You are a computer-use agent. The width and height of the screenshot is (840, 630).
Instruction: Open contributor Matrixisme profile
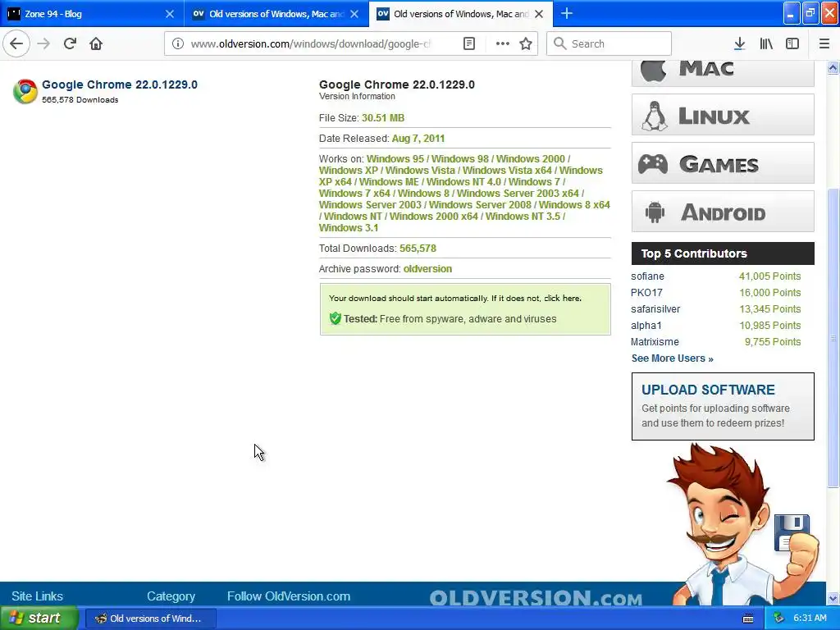(x=655, y=342)
